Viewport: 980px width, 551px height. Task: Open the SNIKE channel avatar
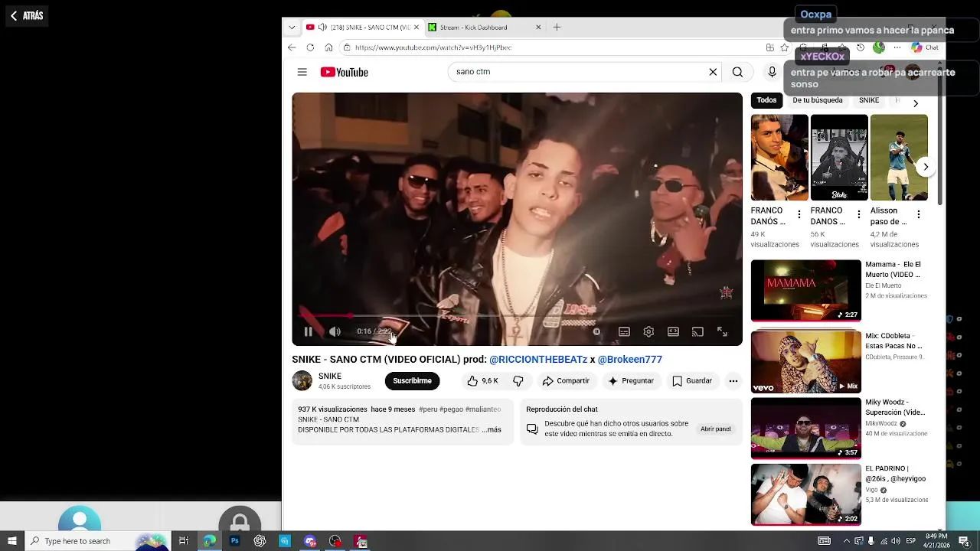[x=302, y=380]
